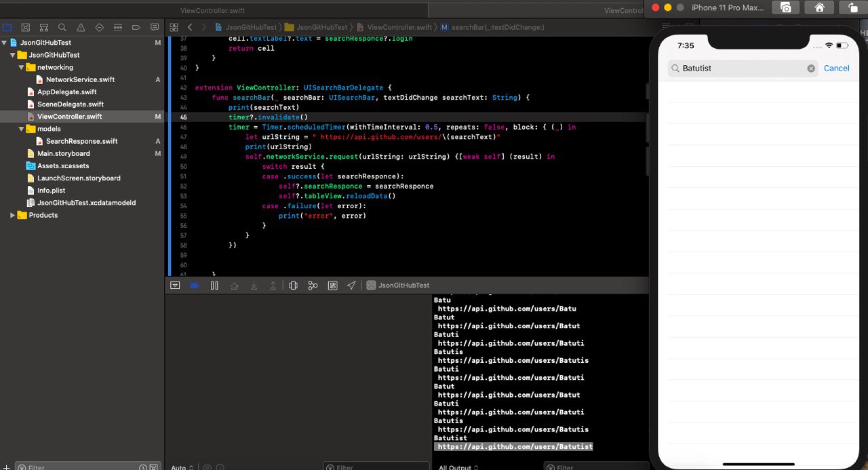Collapse the networking folder
The width and height of the screenshot is (868, 470).
point(22,67)
